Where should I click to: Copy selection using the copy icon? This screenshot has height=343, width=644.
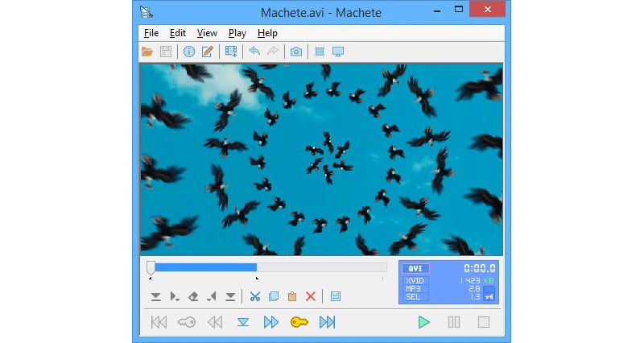click(x=274, y=296)
